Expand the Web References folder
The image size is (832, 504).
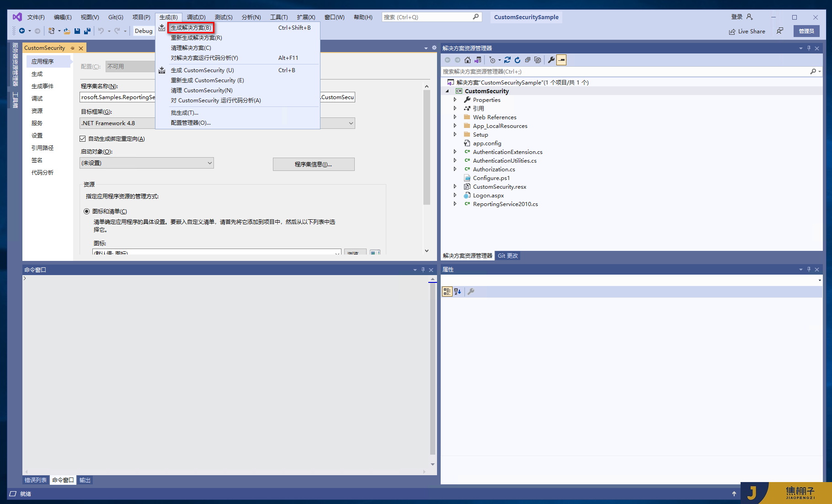[455, 117]
